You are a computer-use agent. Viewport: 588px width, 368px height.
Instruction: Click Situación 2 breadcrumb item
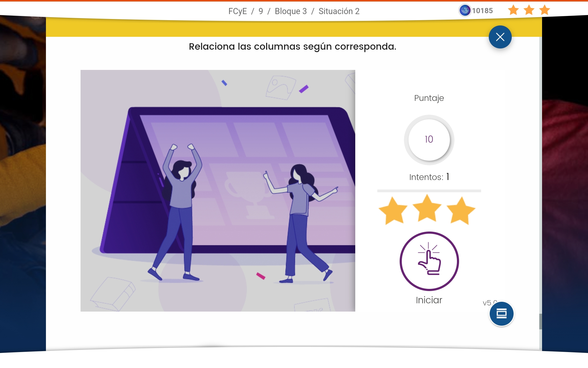[339, 11]
